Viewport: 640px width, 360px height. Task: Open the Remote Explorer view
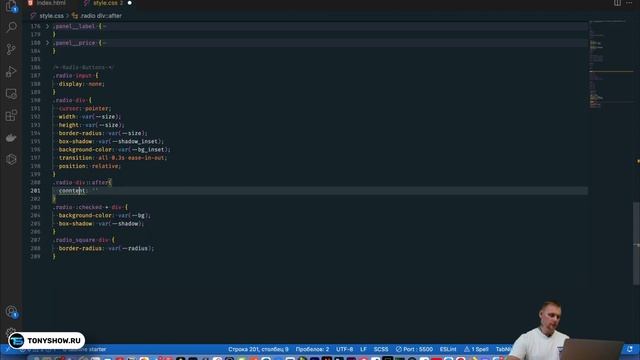click(x=11, y=93)
